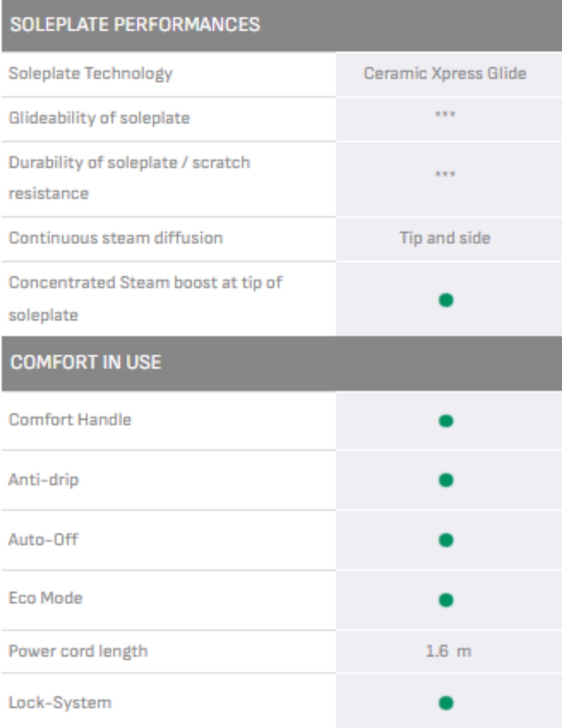Click the SOLEPLATE PERFORMANCES section header
The height and width of the screenshot is (728, 562).
135,25
